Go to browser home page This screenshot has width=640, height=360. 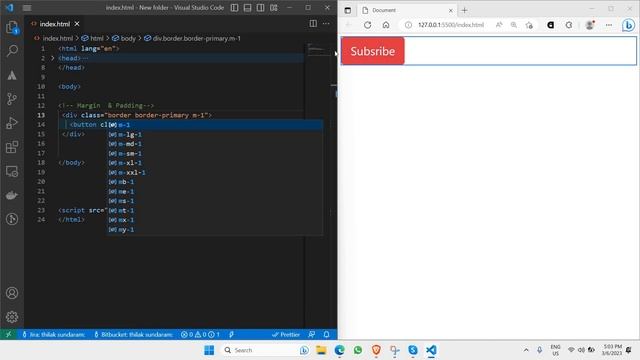pyautogui.click(x=386, y=25)
